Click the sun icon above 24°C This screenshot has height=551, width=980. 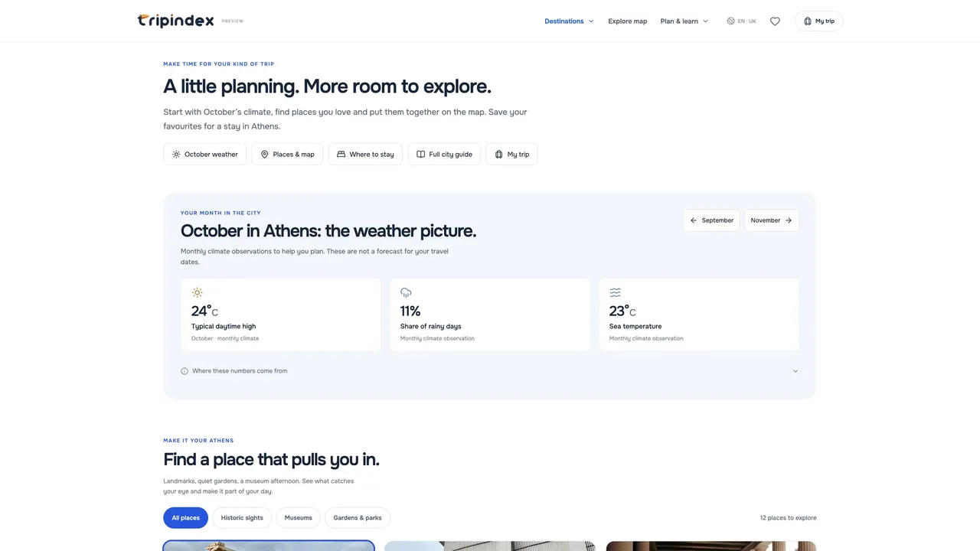pos(198,292)
